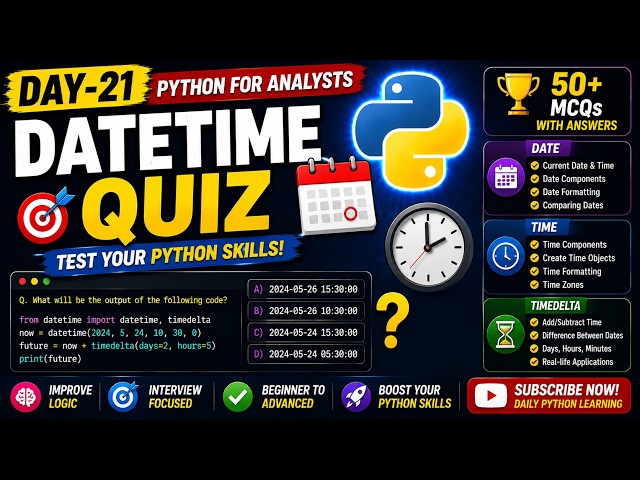Click the Days, Hours, Minutes list item
The height and width of the screenshot is (480, 640).
577,349
